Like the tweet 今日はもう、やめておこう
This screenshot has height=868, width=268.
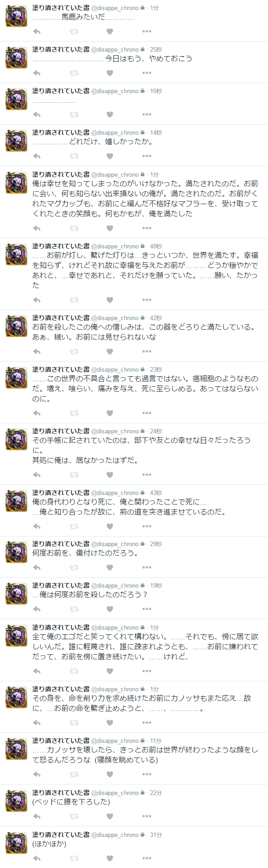pos(110,73)
